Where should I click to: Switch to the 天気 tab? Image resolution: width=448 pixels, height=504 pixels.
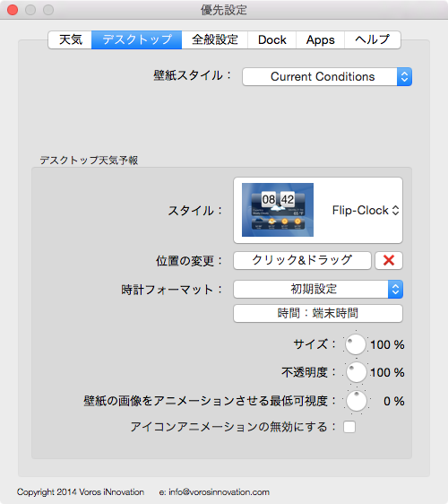[70, 39]
